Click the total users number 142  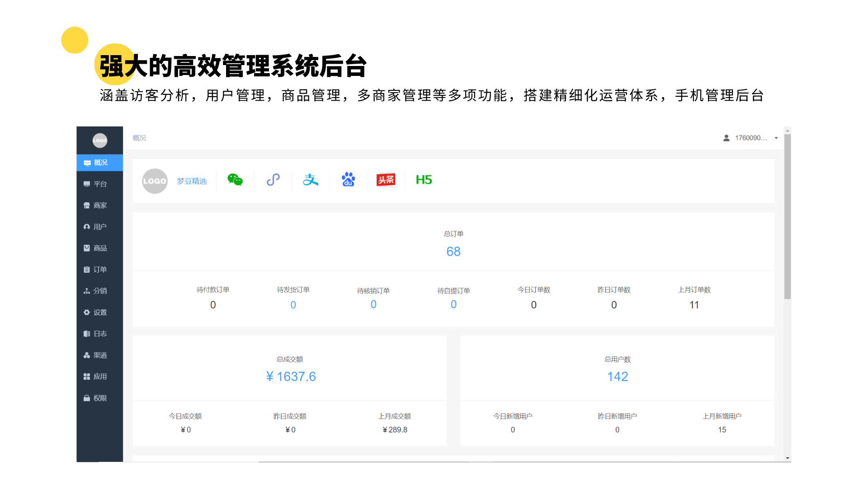(617, 376)
